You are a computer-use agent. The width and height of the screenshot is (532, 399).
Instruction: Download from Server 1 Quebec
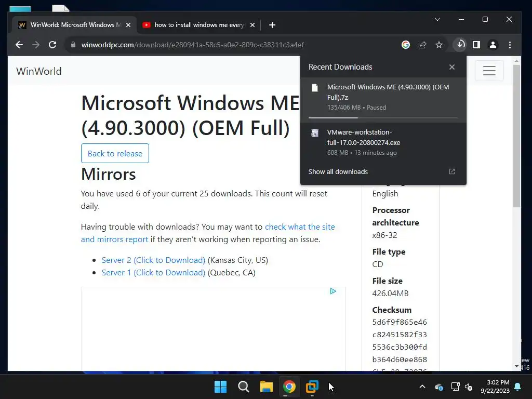point(153,273)
